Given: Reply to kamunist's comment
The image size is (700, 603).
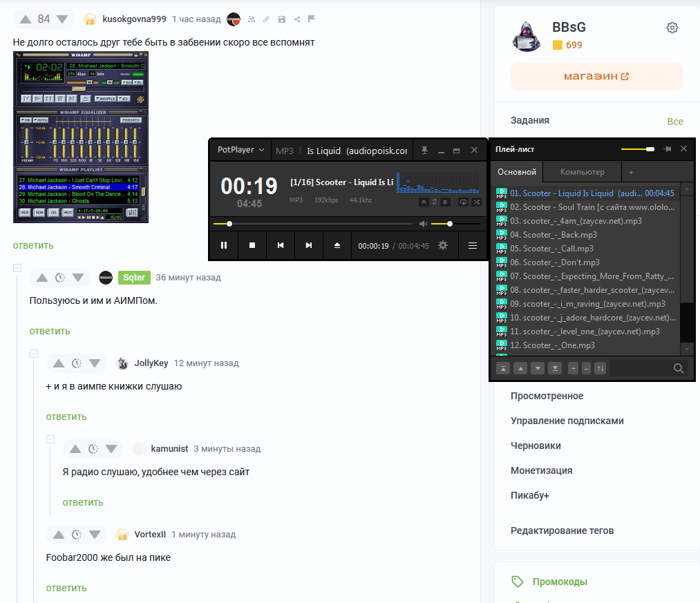Looking at the screenshot, I should (x=83, y=503).
